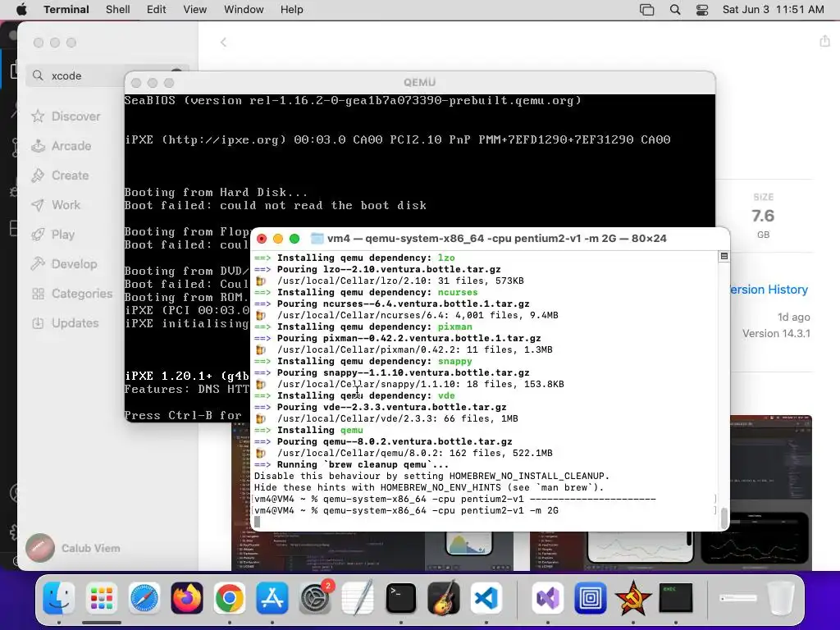Open GarageBand from the Dock
Image resolution: width=840 pixels, height=630 pixels.
[x=444, y=598]
